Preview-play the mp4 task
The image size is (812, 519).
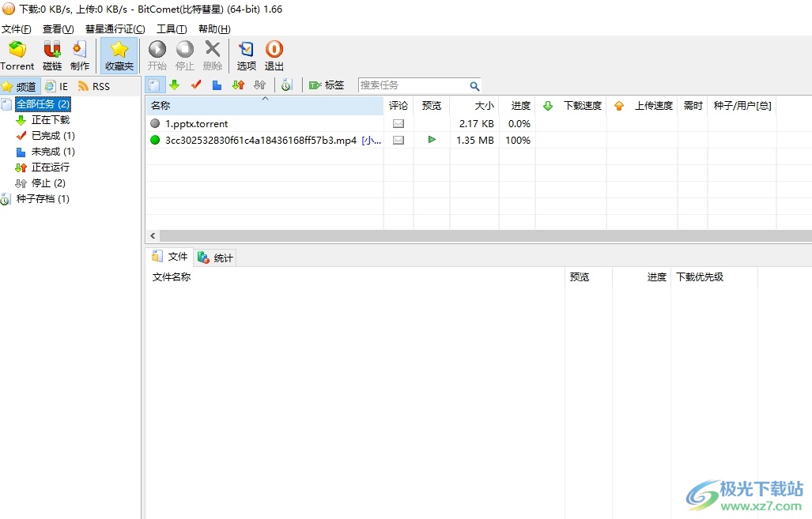click(x=432, y=140)
